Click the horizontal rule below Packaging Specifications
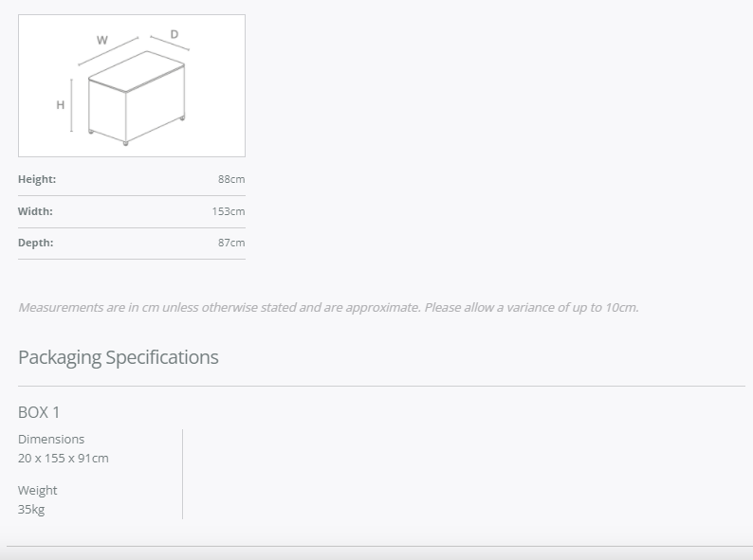 382,386
